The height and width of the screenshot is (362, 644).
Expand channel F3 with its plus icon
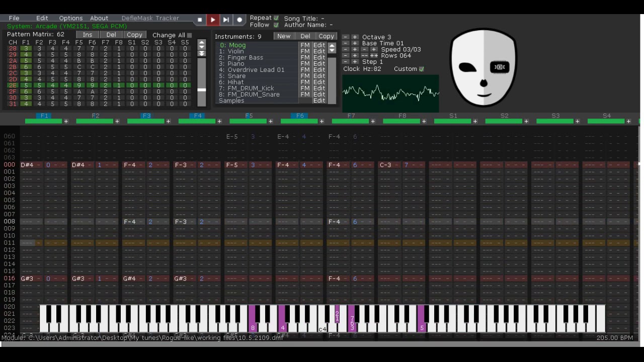pyautogui.click(x=168, y=121)
